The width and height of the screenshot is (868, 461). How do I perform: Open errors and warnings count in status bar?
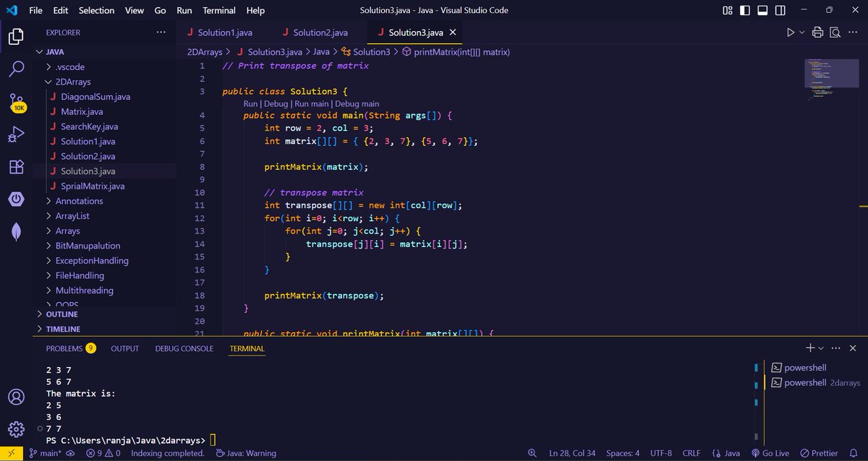(103, 453)
